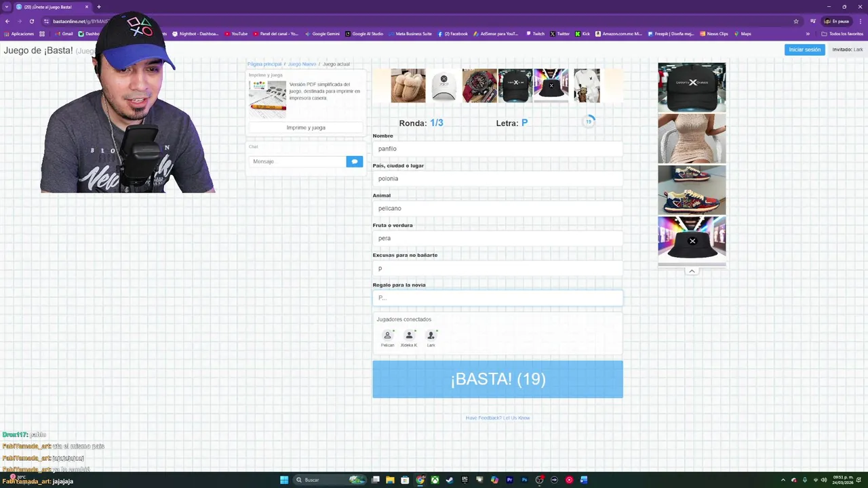
Task: Click the Fruta o verdura field
Action: [498, 238]
